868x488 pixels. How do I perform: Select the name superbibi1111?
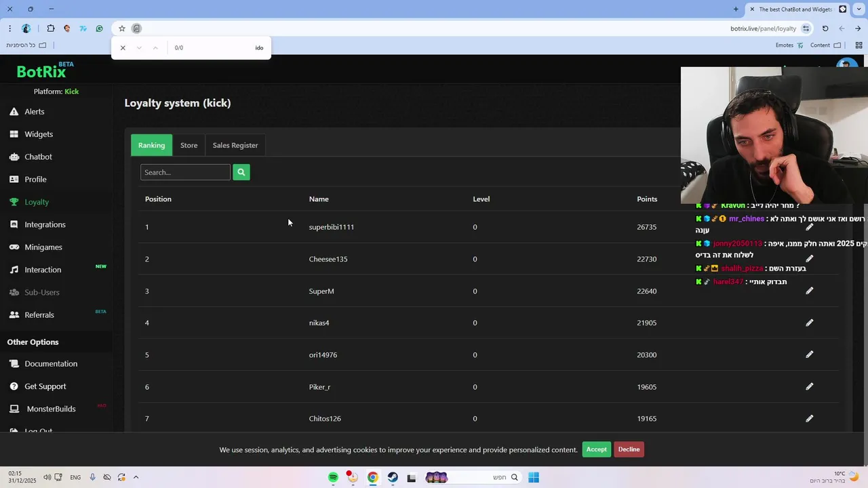[x=332, y=227]
